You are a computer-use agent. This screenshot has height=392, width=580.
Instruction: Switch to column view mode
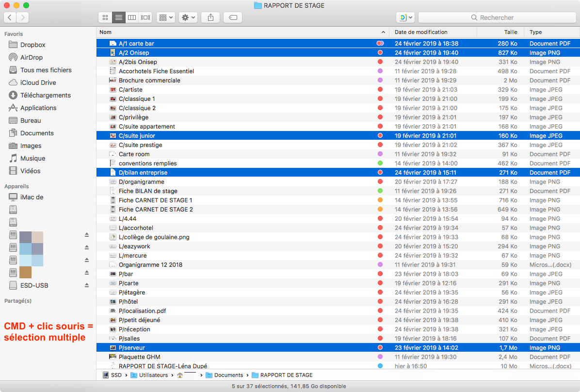[x=132, y=17]
